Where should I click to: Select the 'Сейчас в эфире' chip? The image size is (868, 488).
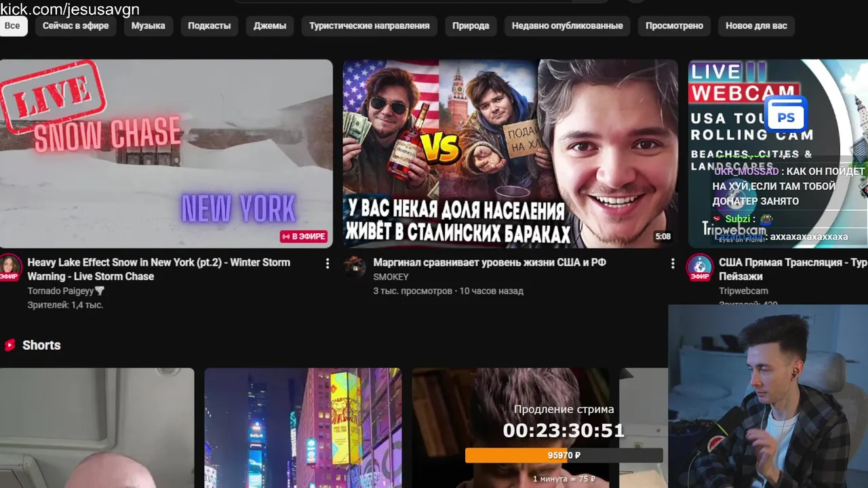76,26
